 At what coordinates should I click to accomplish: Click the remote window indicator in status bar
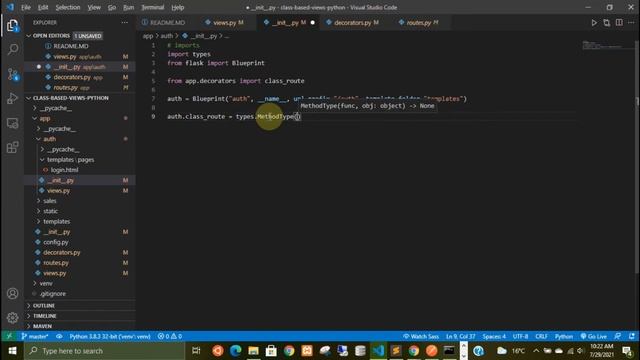pyautogui.click(x=9, y=336)
